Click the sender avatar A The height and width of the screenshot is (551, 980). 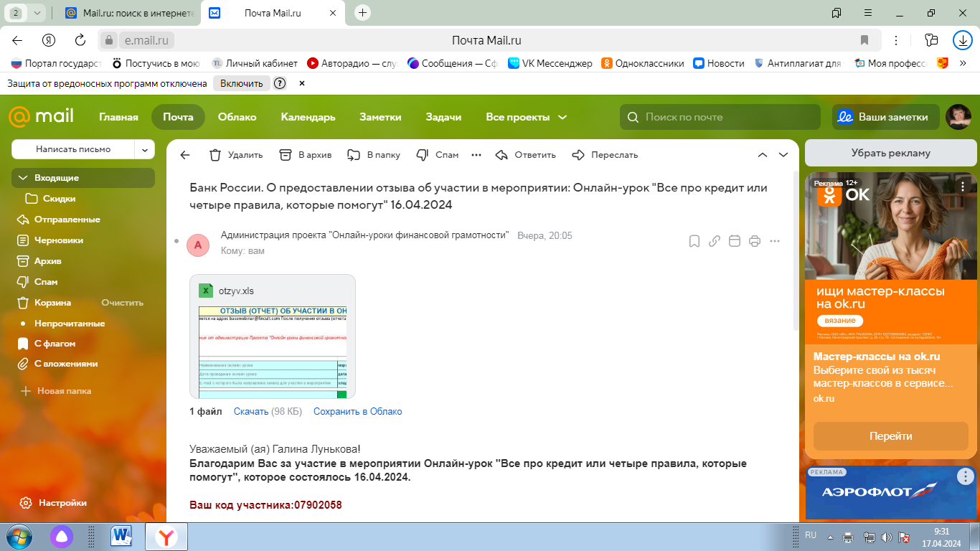[198, 245]
